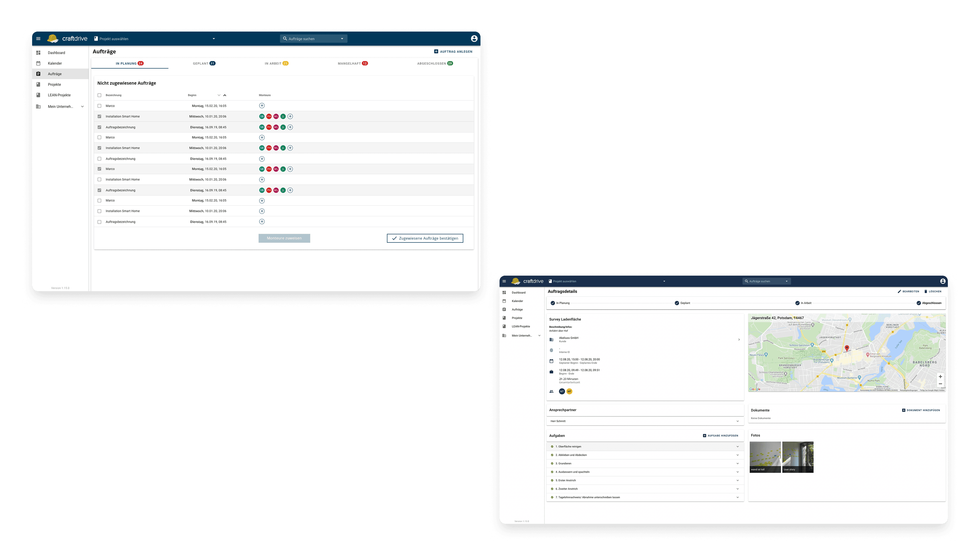Click the hamburger menu in Aufträge window
The width and height of the screenshot is (980, 551).
pyautogui.click(x=38, y=38)
